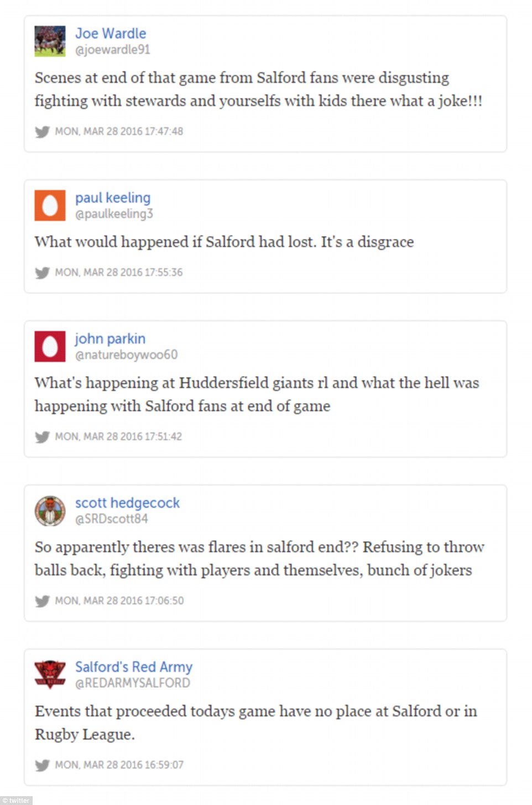The height and width of the screenshot is (805, 532).
Task: Open the paul keeling name link
Action: [113, 198]
